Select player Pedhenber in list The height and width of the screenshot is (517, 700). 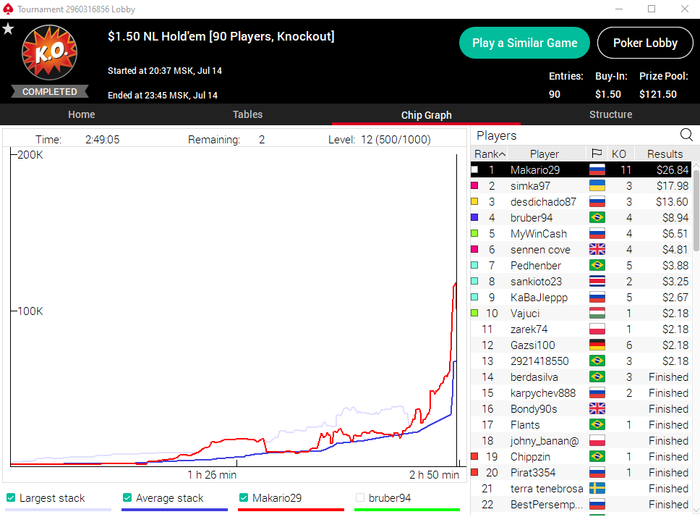point(581,265)
